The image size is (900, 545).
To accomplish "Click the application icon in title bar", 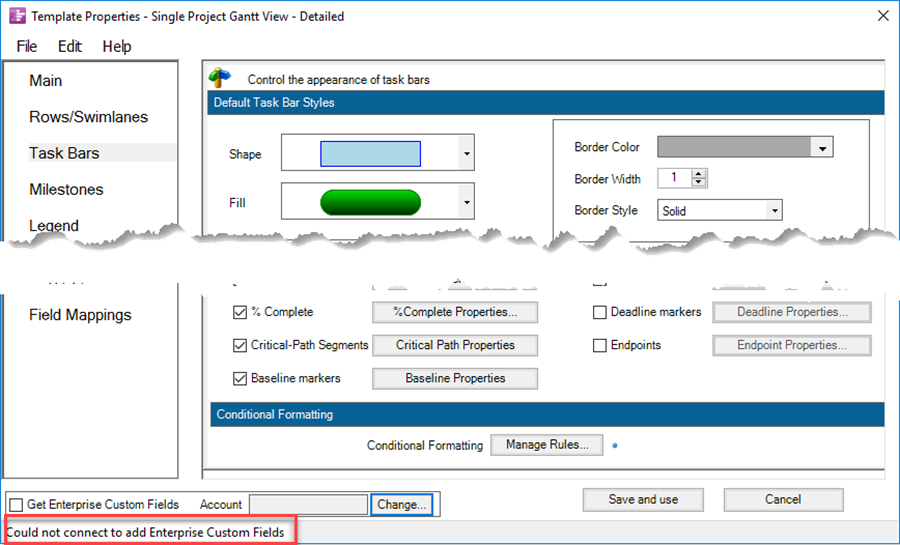I will pyautogui.click(x=16, y=16).
